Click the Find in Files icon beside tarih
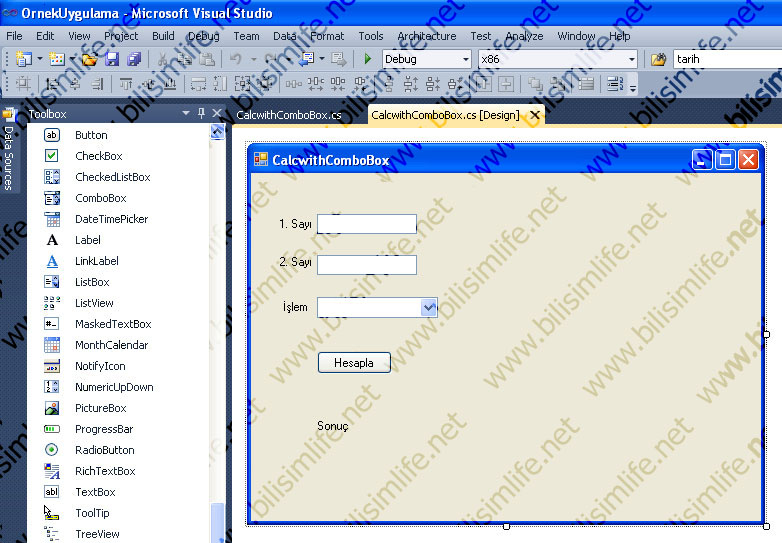The image size is (782, 543). pos(659,59)
